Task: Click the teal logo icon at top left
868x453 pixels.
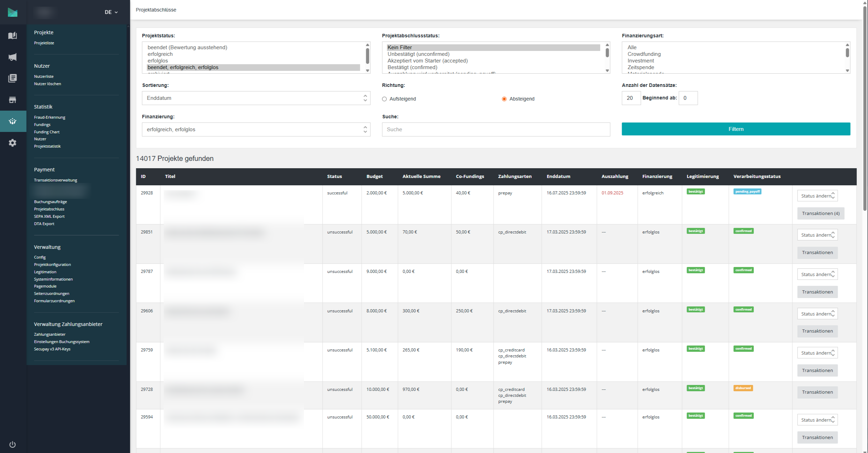Action: point(13,13)
